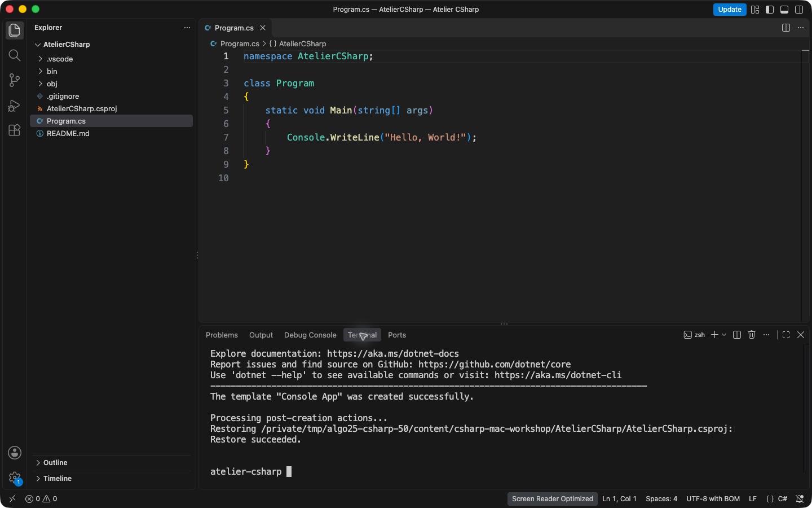Open the Explorer view in activity bar

(x=15, y=30)
